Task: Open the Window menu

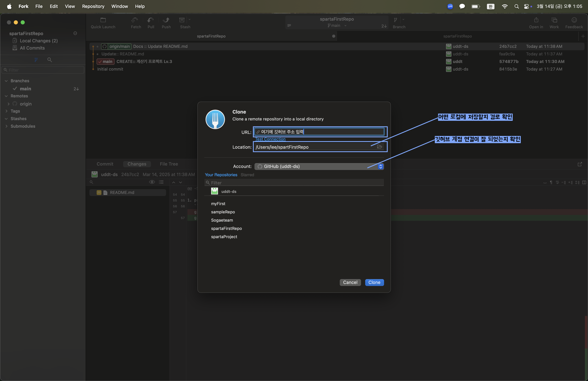Action: 119,6
